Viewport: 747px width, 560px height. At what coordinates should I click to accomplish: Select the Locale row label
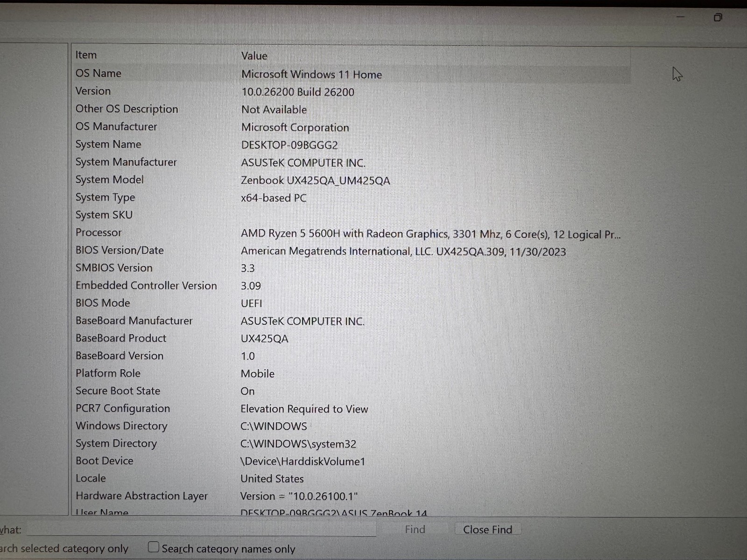tap(91, 478)
